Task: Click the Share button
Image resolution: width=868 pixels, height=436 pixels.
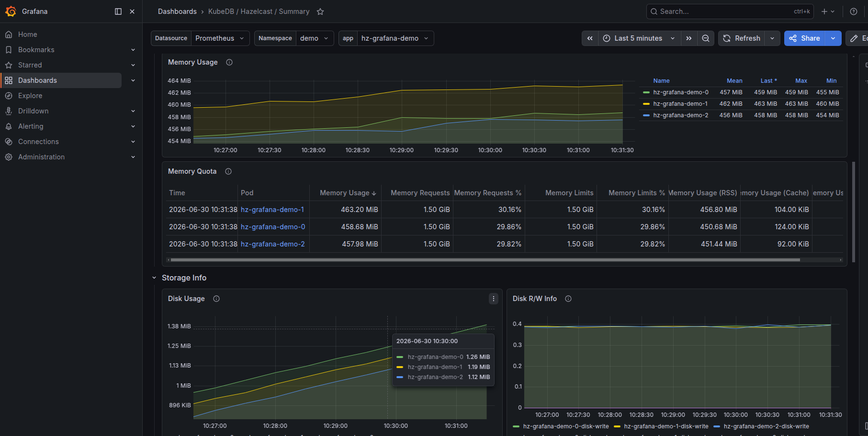Action: point(804,38)
